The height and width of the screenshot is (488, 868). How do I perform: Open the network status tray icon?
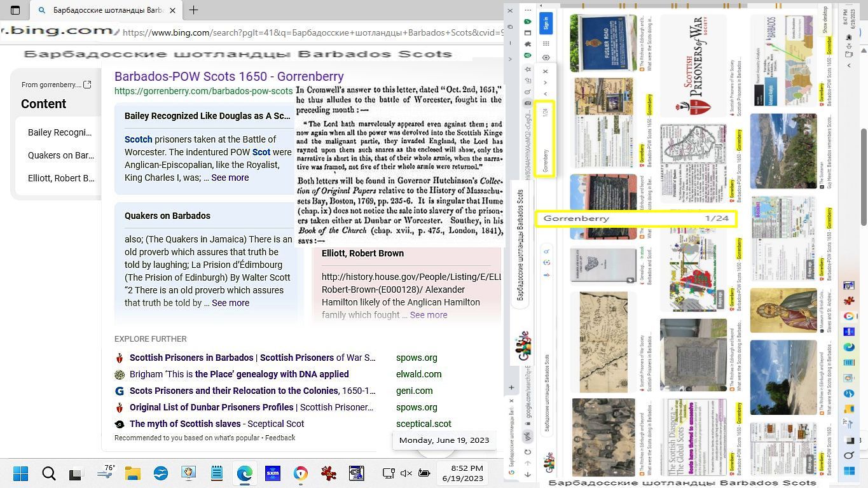click(x=389, y=473)
